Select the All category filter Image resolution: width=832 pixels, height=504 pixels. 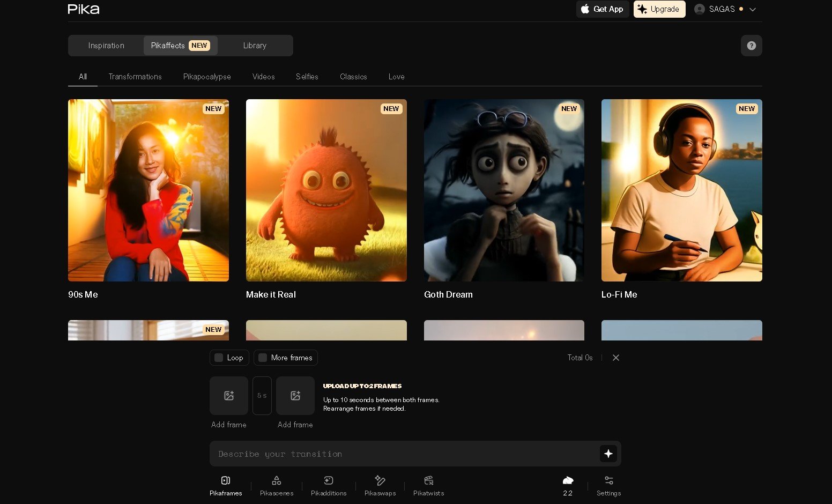point(83,77)
